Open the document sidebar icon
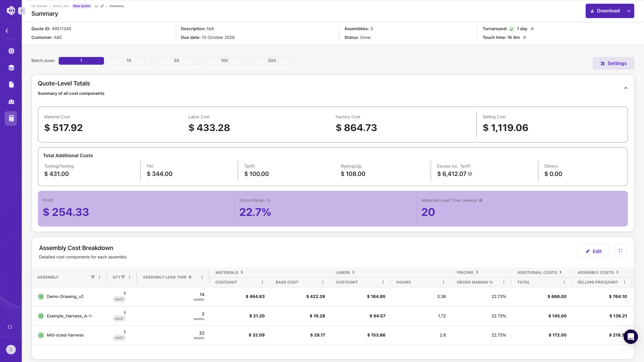The image size is (644, 362). pos(11,84)
